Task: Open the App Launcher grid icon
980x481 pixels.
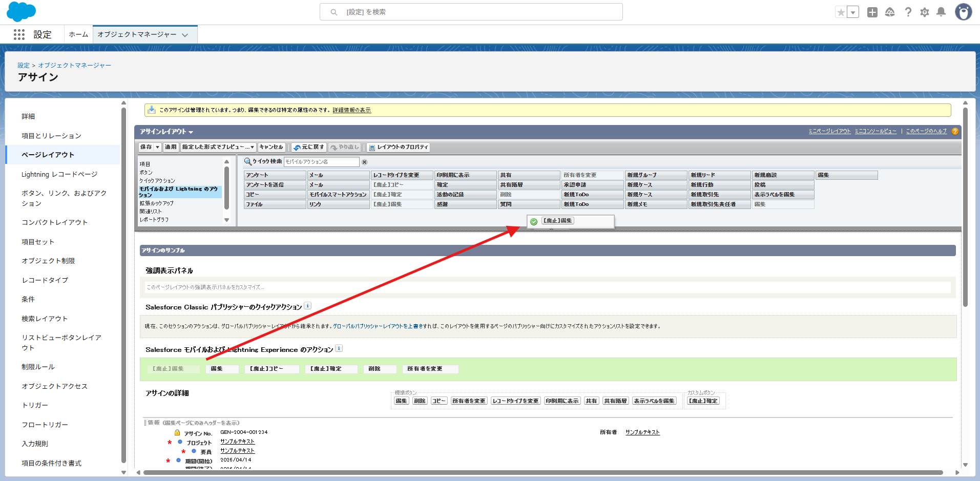Action: pyautogui.click(x=19, y=34)
